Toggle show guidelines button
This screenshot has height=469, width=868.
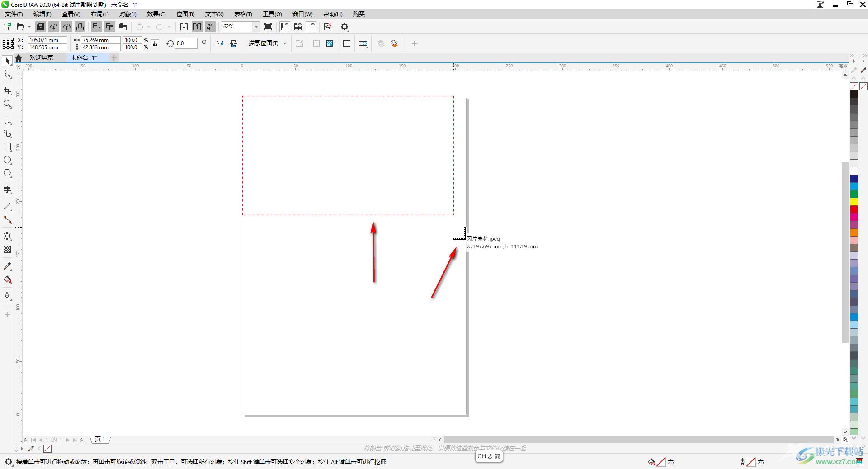coord(311,27)
